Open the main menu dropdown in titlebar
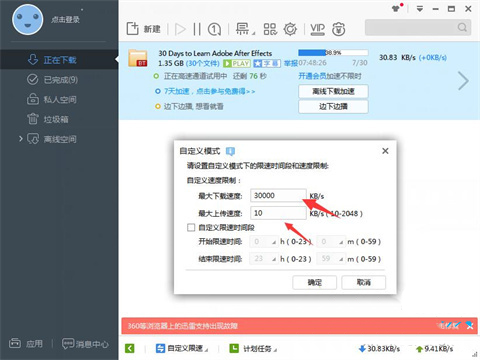Screen dimensions: 480x360 tap(420, 9)
